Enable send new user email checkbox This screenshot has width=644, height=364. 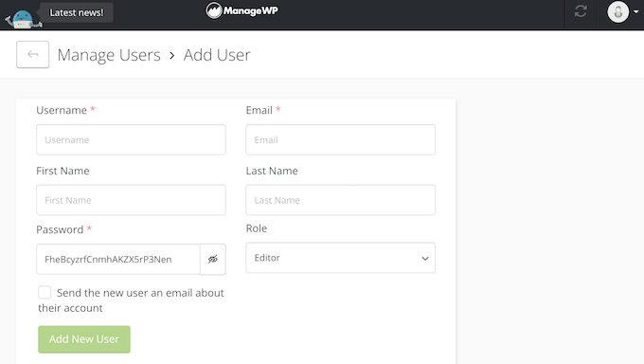click(x=45, y=293)
